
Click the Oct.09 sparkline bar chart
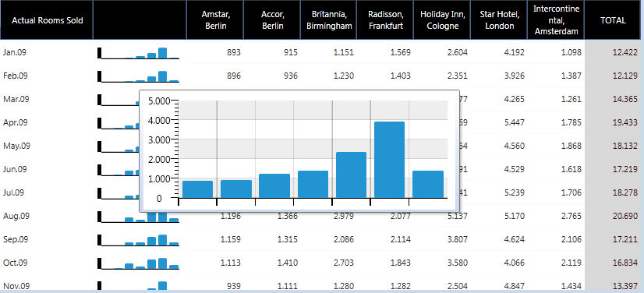point(139,263)
